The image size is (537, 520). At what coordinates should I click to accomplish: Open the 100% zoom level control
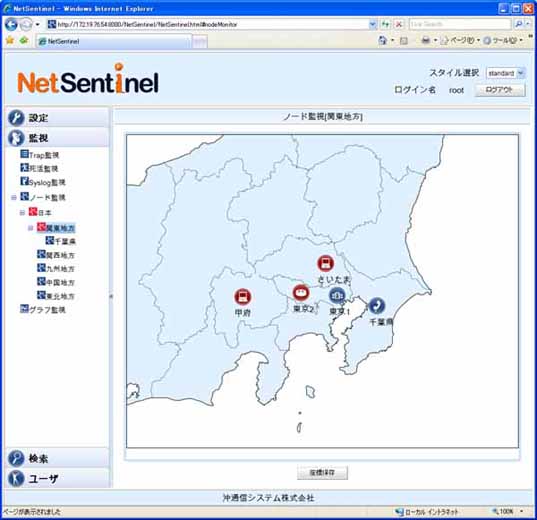(508, 512)
